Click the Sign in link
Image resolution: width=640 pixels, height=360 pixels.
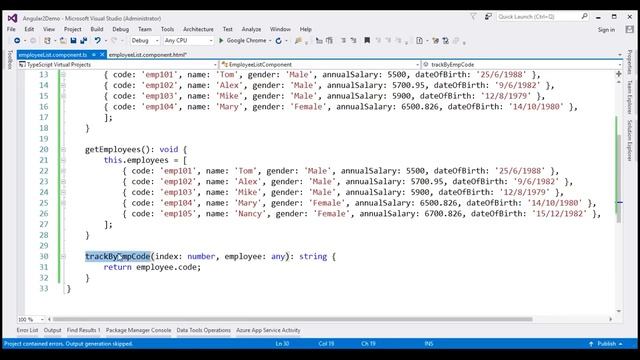coord(606,29)
